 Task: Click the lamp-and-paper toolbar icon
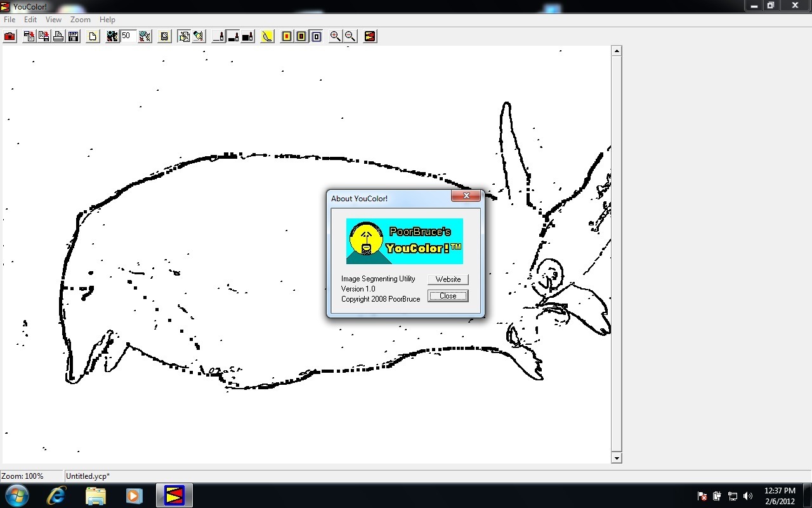[199, 36]
